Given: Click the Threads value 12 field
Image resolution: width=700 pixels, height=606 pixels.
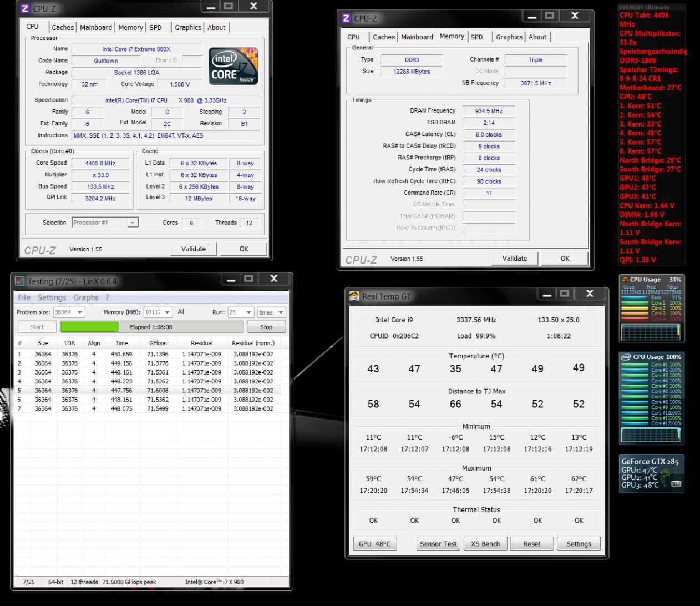Looking at the screenshot, I should [x=249, y=223].
